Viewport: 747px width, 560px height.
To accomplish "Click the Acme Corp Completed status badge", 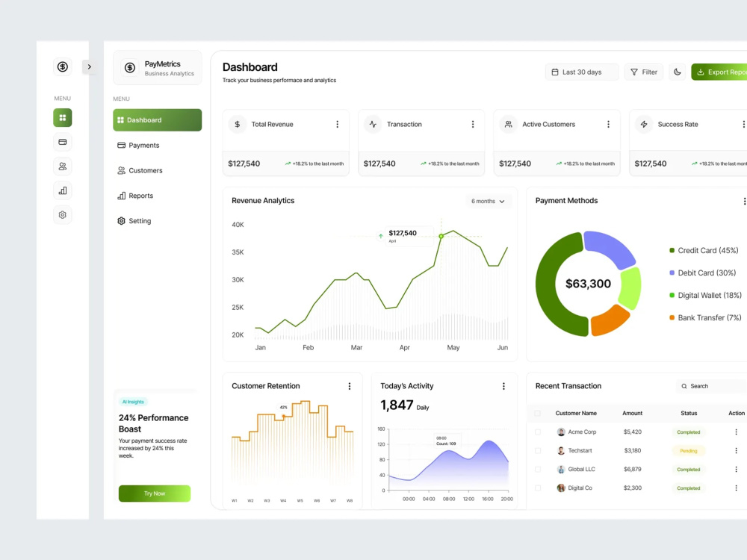I will [689, 432].
